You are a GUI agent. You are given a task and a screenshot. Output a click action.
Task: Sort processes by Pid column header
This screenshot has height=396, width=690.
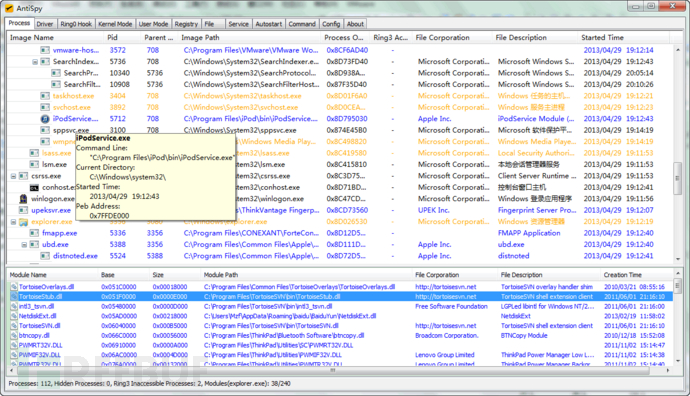[x=123, y=38]
